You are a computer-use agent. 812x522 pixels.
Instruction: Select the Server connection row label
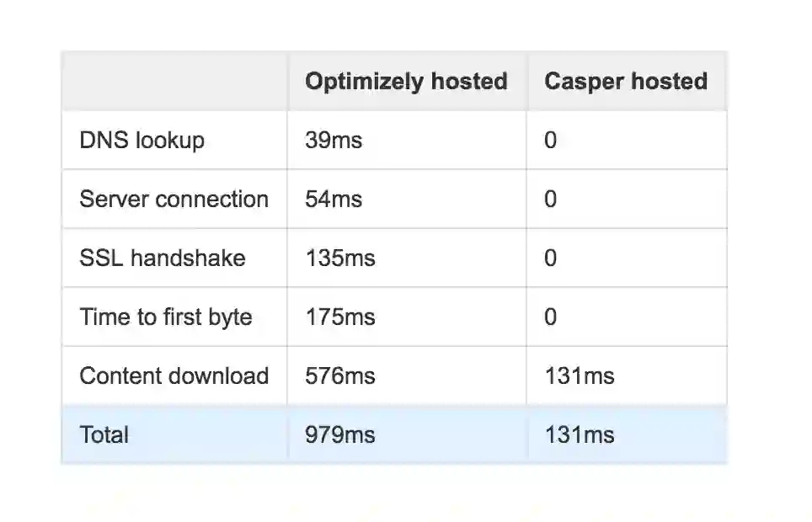point(174,200)
